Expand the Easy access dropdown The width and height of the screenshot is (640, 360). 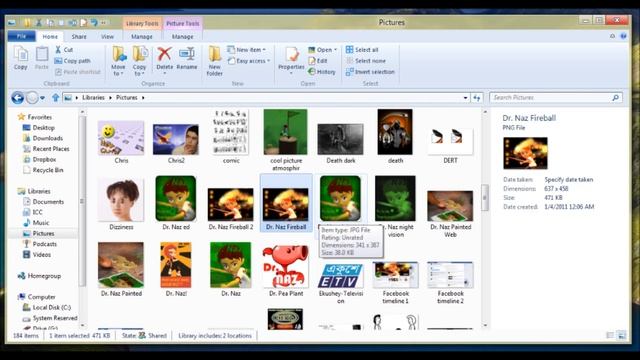(249, 61)
